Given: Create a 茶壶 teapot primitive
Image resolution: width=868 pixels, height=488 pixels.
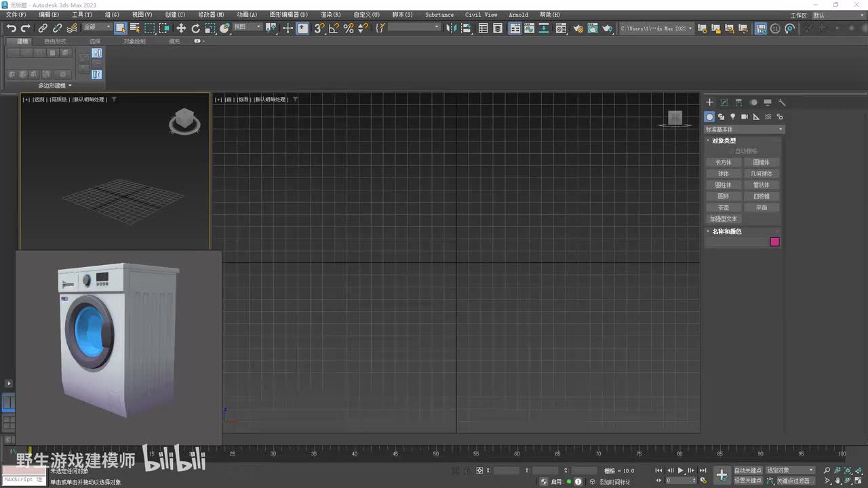Looking at the screenshot, I should click(724, 208).
